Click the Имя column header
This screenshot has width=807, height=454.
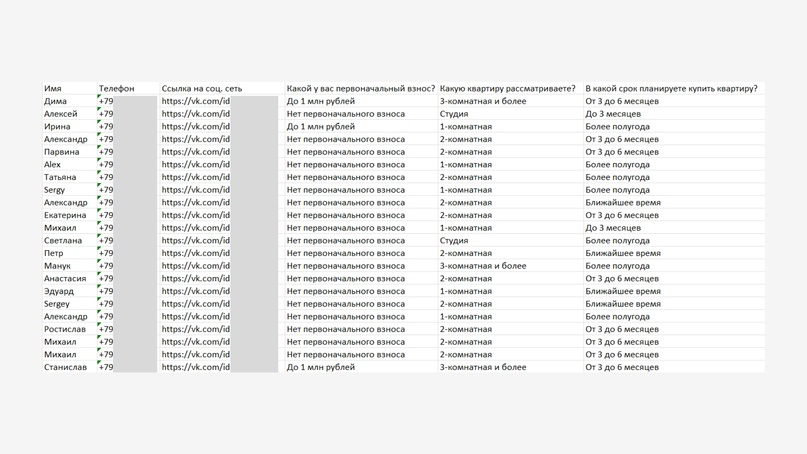tap(53, 89)
